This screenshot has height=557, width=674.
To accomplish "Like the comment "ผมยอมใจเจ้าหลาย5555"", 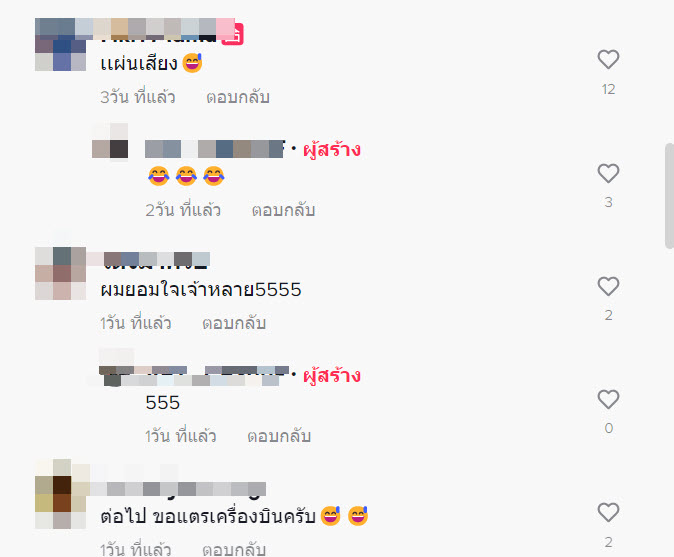I will coord(608,286).
